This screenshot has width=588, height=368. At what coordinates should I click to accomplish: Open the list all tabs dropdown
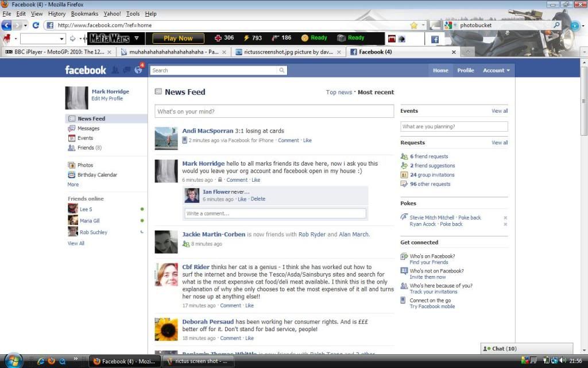[x=584, y=52]
